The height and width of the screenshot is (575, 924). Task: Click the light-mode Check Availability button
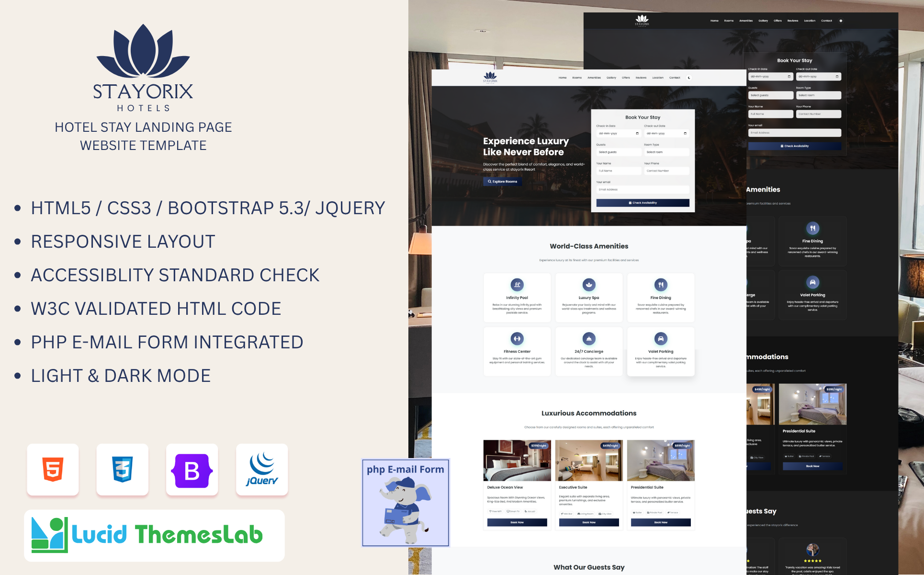click(x=642, y=203)
